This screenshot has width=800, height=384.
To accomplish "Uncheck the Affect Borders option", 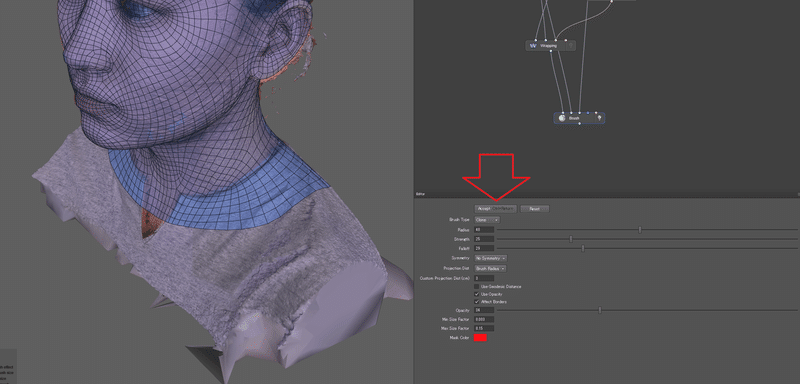I will (477, 302).
